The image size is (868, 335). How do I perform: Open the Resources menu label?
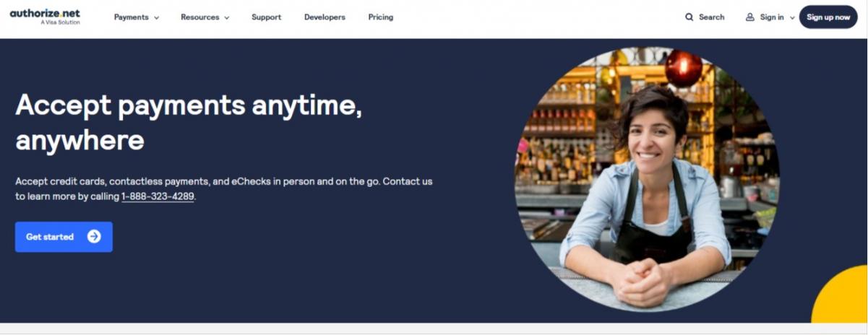199,17
